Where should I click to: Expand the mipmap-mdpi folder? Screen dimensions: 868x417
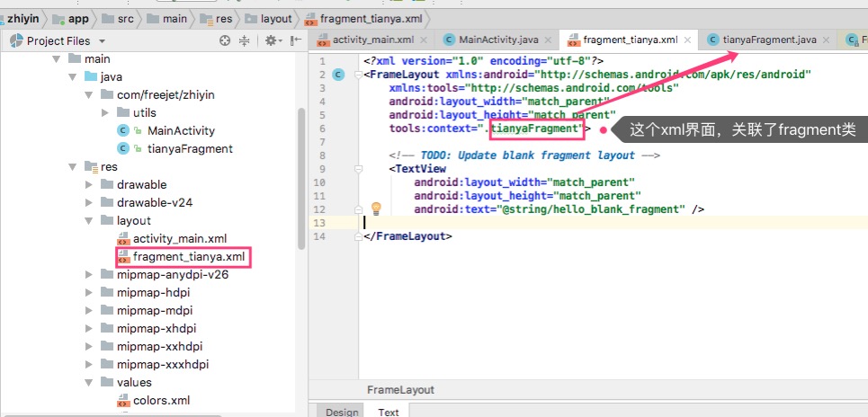point(88,310)
